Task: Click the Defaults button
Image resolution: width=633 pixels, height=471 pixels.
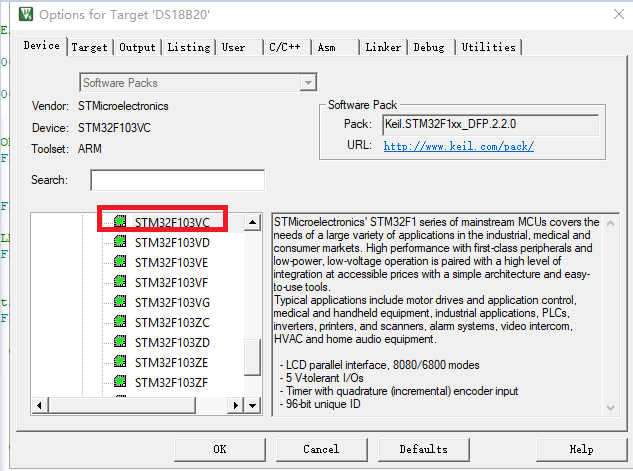Action: [x=423, y=449]
